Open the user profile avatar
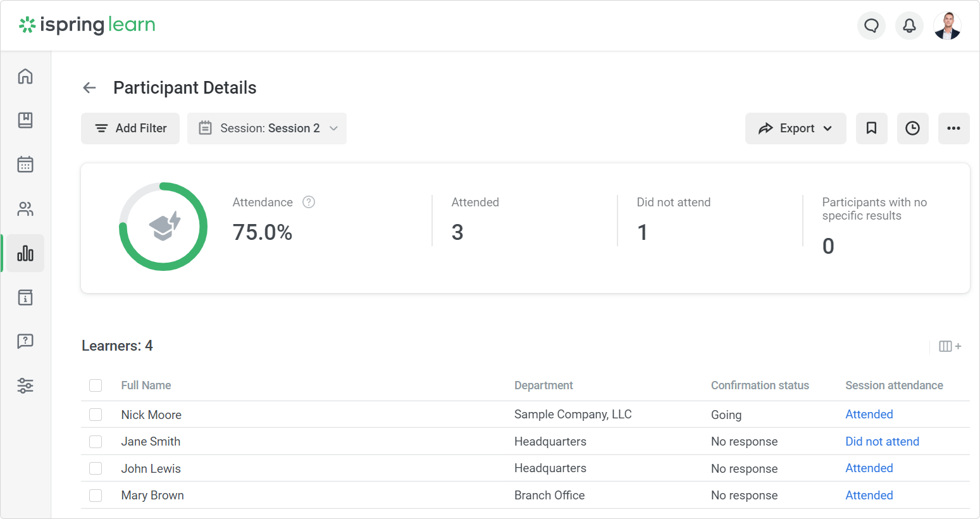The width and height of the screenshot is (980, 519). pos(947,25)
